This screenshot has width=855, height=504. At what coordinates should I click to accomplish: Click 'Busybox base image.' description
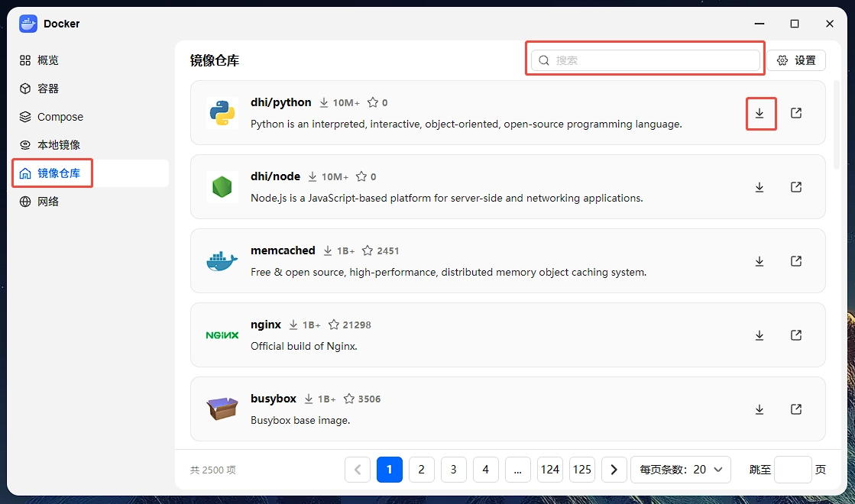(x=300, y=421)
